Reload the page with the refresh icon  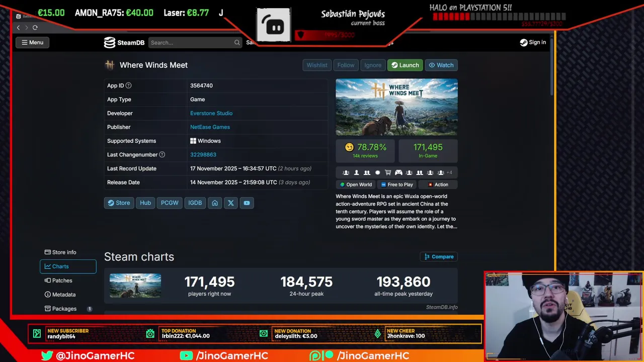tap(35, 28)
